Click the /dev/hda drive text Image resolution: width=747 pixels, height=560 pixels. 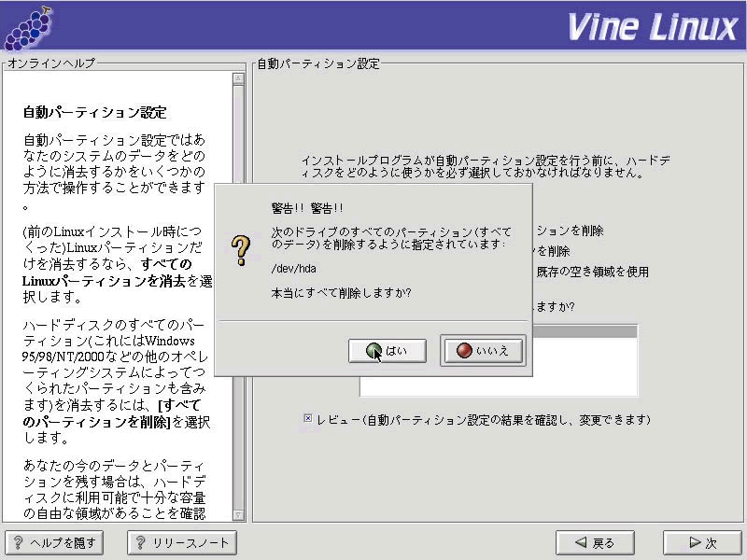pyautogui.click(x=293, y=269)
